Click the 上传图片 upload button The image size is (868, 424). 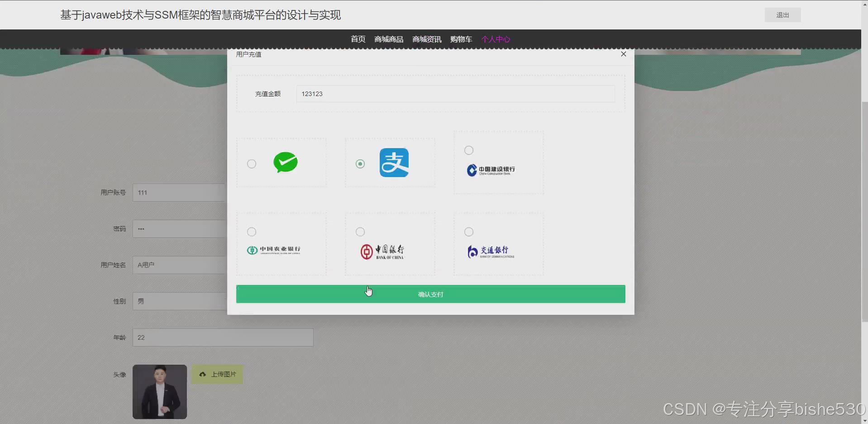coord(217,374)
